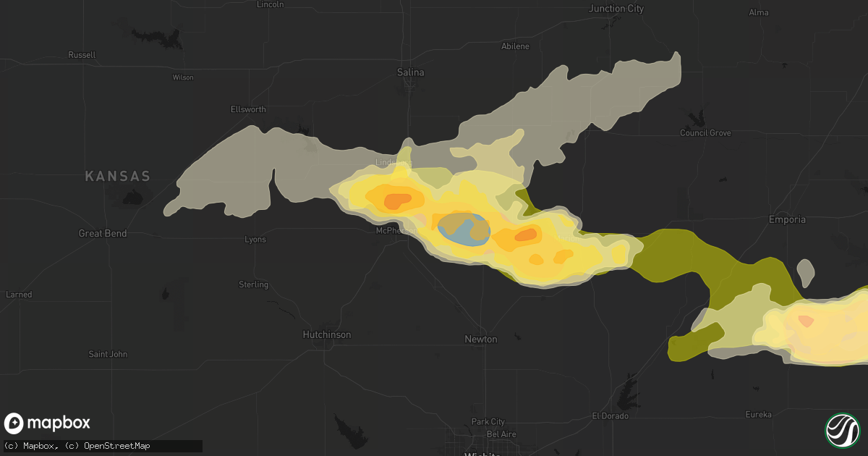Click the Wilson town label
The width and height of the screenshot is (868, 456).
[x=183, y=77]
